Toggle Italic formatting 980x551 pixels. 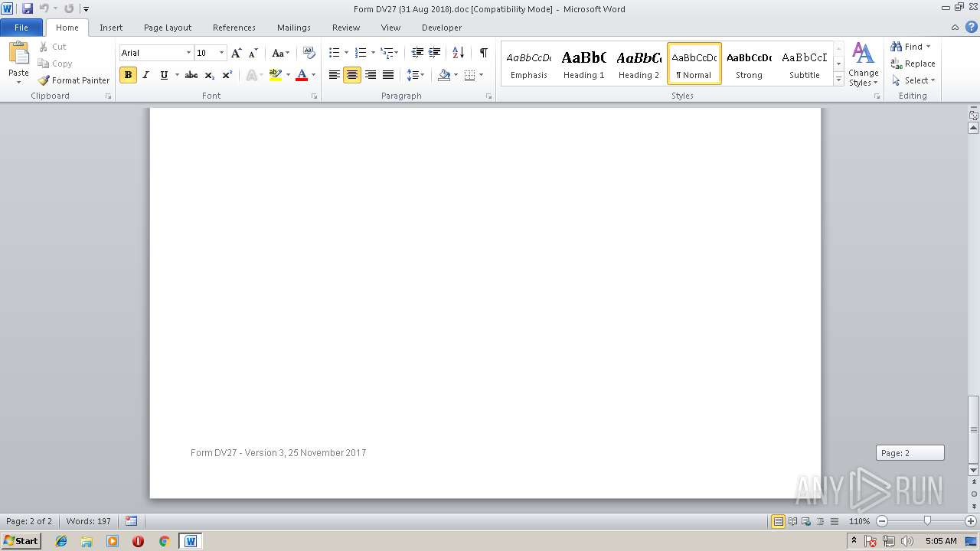click(x=145, y=75)
